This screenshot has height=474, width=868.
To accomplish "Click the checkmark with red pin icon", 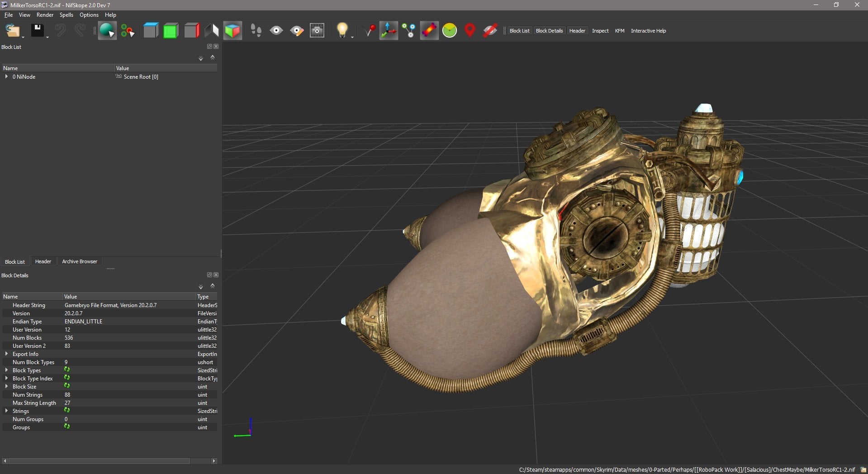I will point(369,31).
